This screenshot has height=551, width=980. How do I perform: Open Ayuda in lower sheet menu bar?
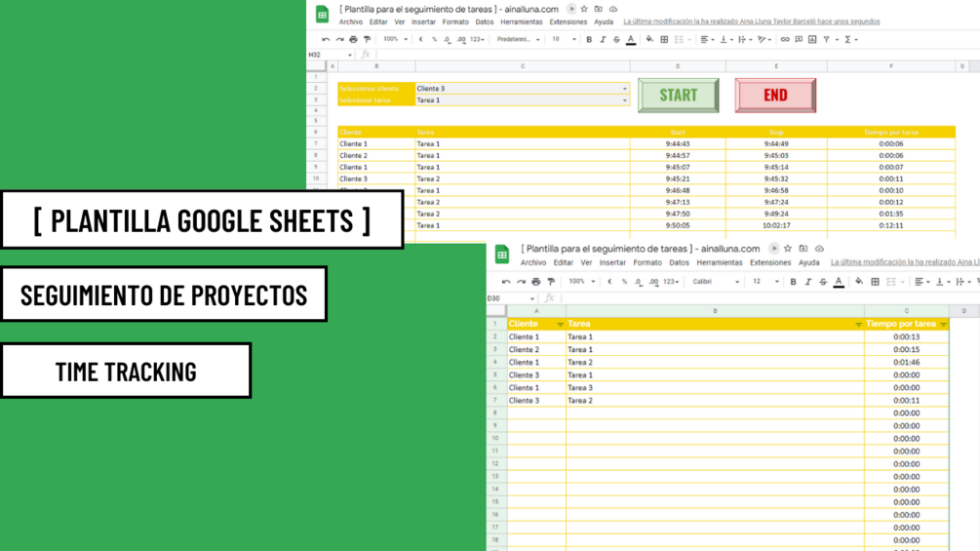click(x=808, y=262)
